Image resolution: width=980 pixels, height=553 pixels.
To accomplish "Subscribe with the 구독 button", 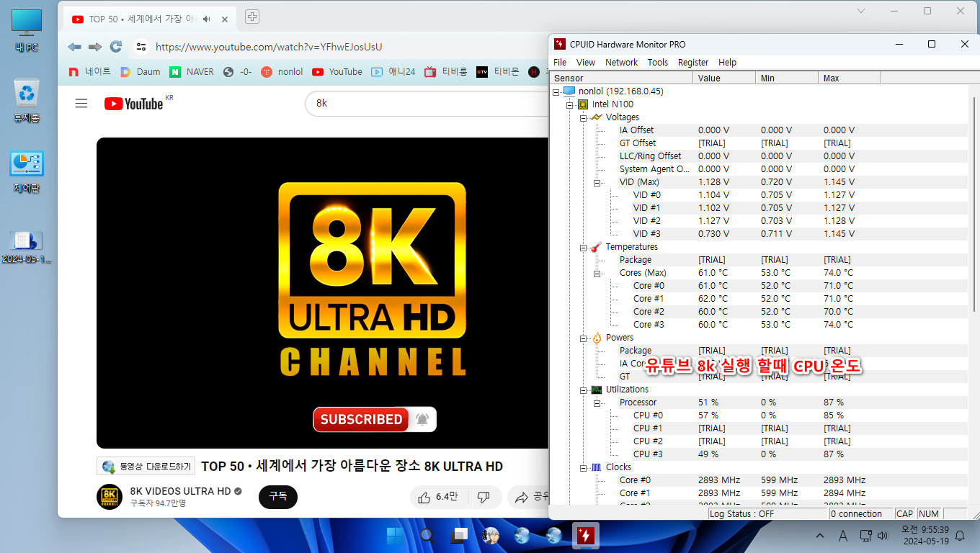I will coord(278,497).
